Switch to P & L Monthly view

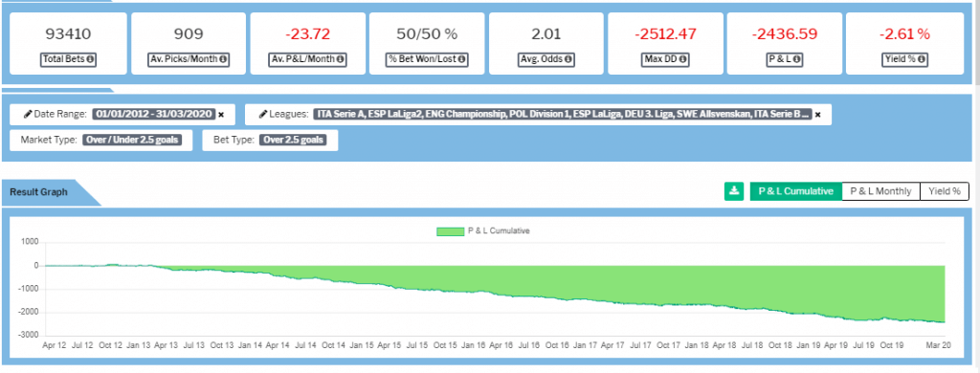point(881,191)
